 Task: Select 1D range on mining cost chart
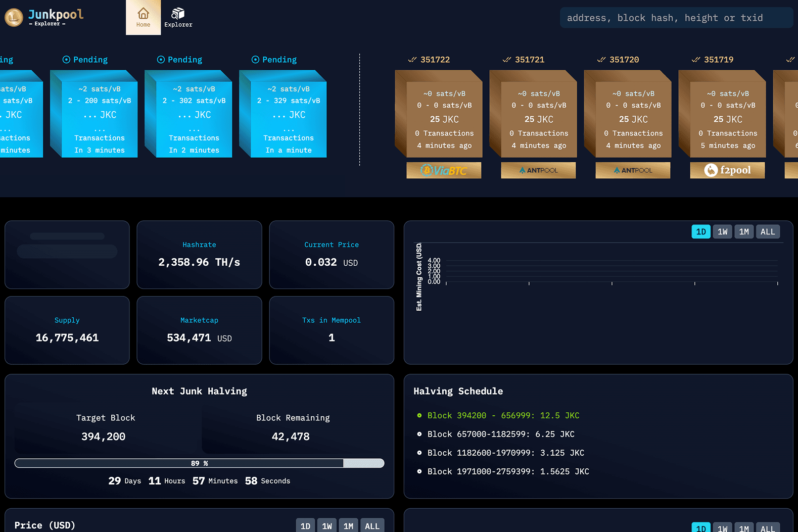[700, 231]
